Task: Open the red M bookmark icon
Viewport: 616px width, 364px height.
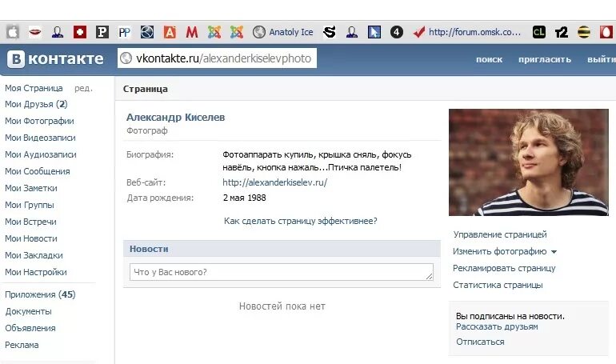Action: point(192,32)
